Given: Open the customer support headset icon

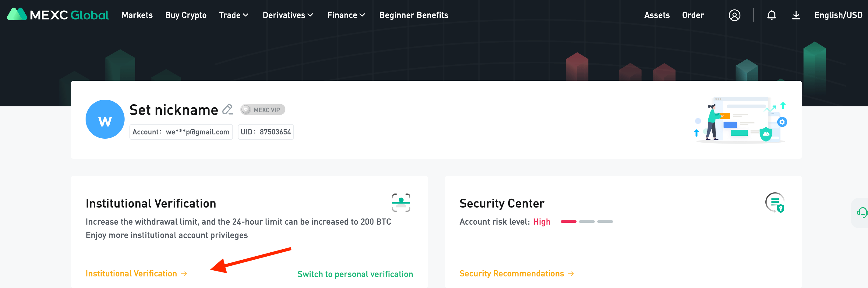Looking at the screenshot, I should coord(862,212).
